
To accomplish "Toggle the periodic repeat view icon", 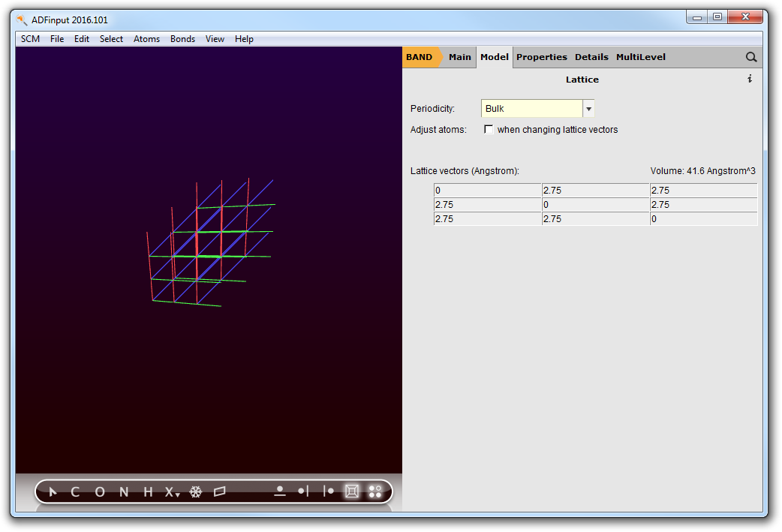I will click(x=375, y=491).
